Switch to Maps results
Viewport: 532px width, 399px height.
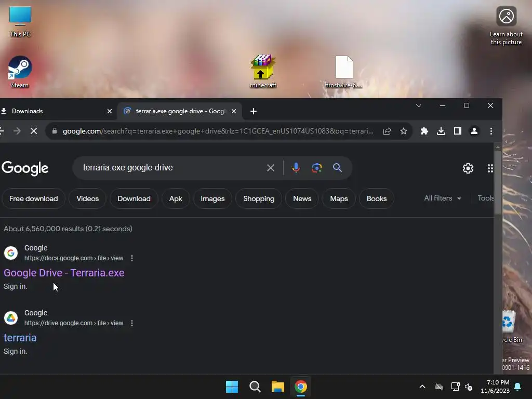339,198
